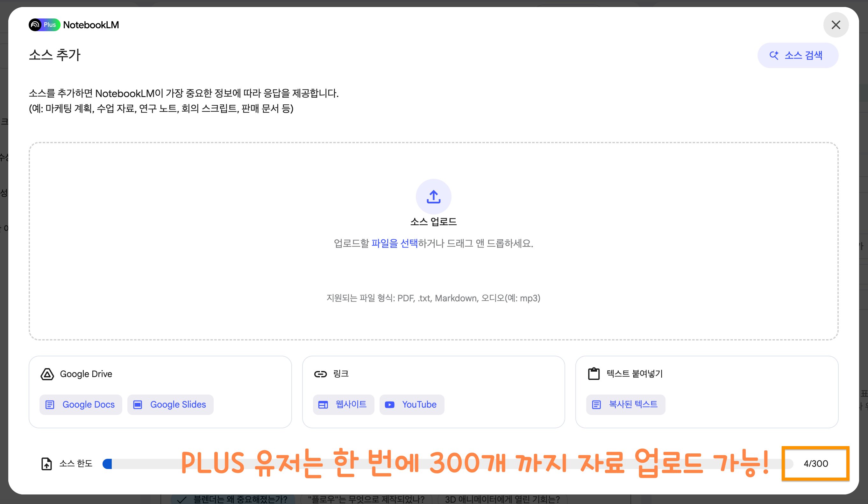This screenshot has height=504, width=868.
Task: Click the sparkle search icon in 소스 검색
Action: [774, 55]
